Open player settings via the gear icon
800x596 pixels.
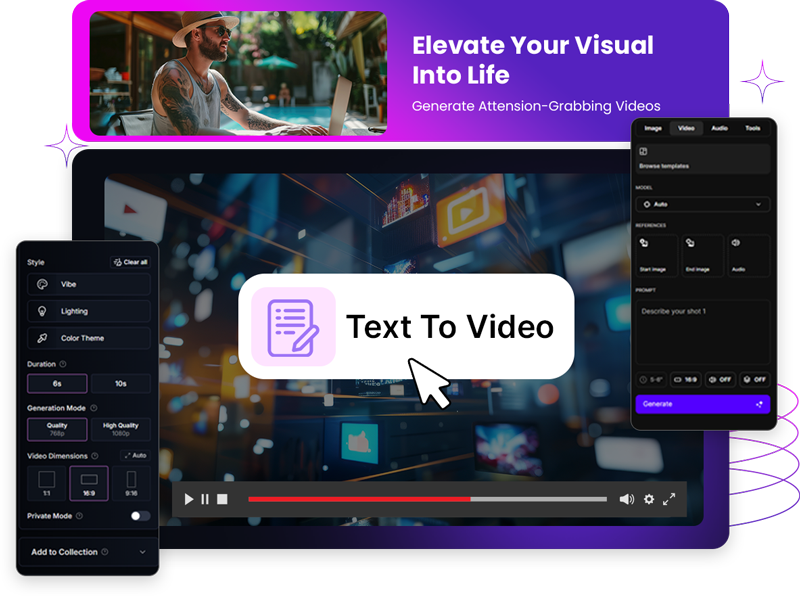(649, 499)
